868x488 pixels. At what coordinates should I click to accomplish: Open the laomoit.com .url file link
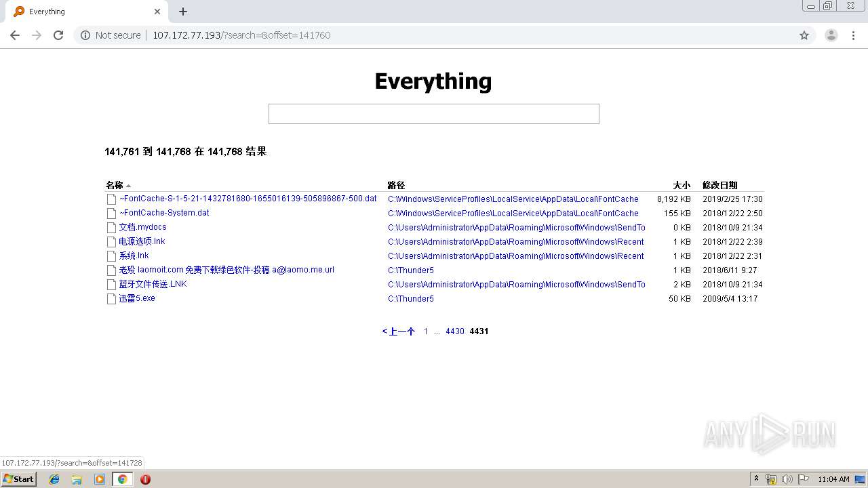coord(226,270)
